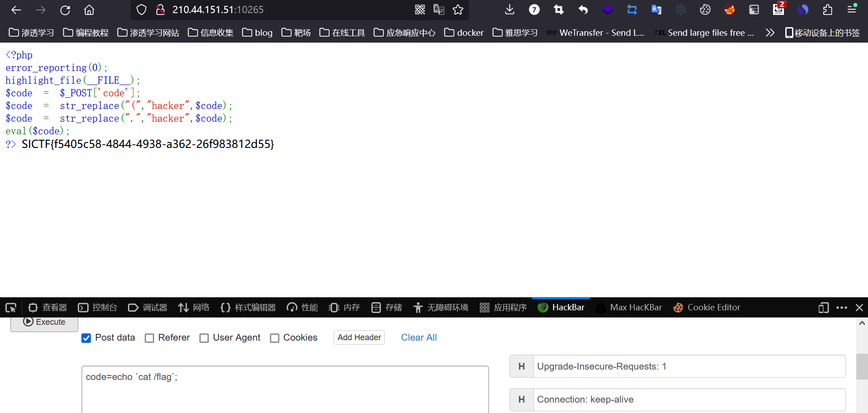Switch to the 调试器 debugger tab

coord(148,308)
